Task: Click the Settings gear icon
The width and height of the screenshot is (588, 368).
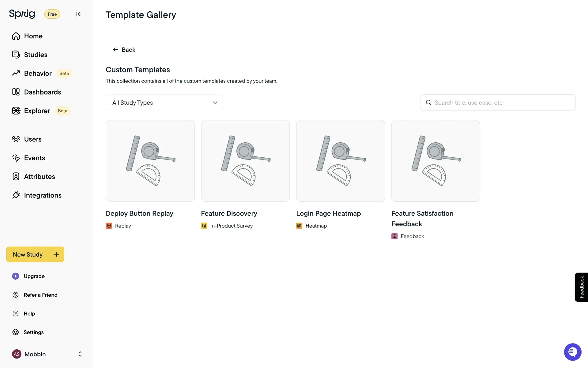Action: pos(16,332)
